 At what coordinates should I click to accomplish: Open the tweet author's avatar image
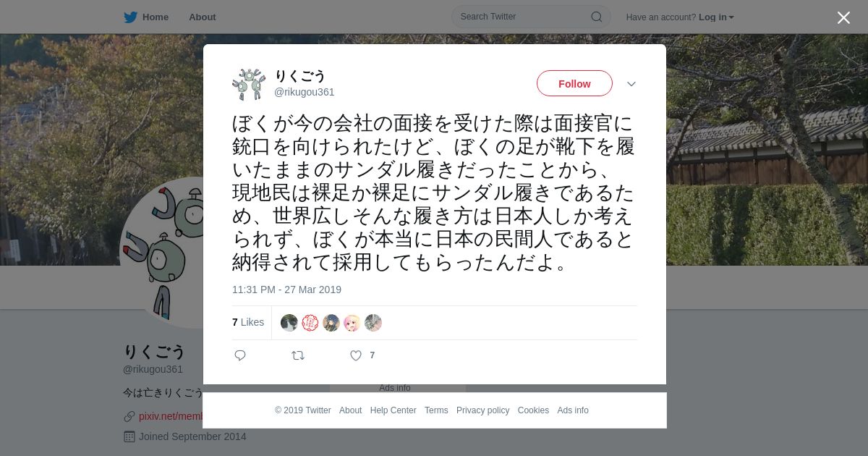249,84
